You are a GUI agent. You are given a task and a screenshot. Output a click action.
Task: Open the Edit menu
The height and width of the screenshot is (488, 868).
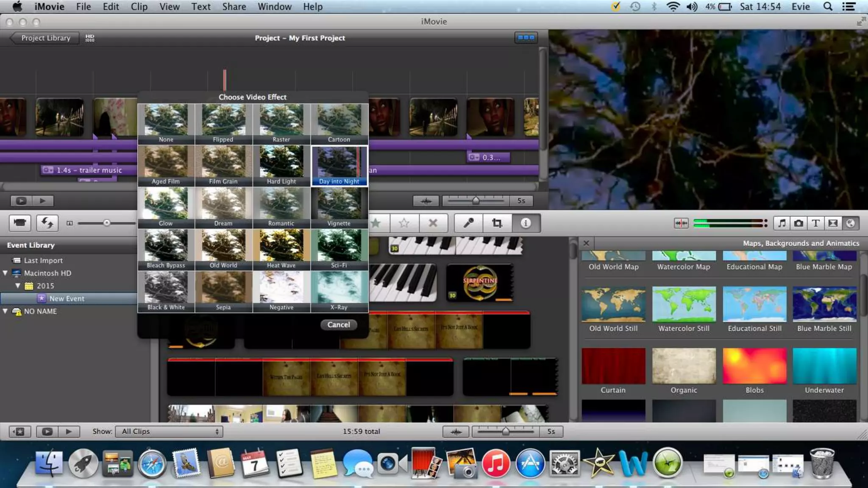111,7
